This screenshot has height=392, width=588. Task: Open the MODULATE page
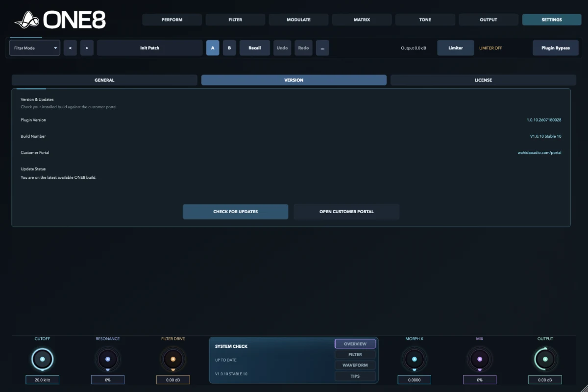pyautogui.click(x=298, y=20)
